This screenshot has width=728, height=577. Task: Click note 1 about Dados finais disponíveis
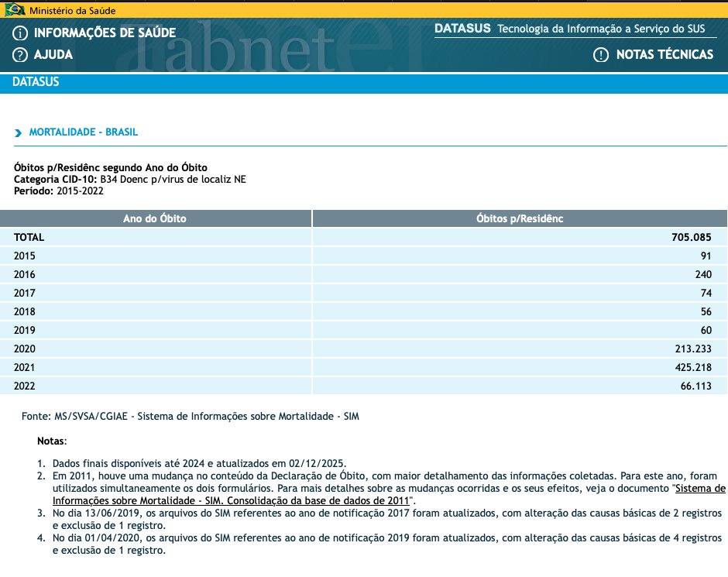[199, 463]
